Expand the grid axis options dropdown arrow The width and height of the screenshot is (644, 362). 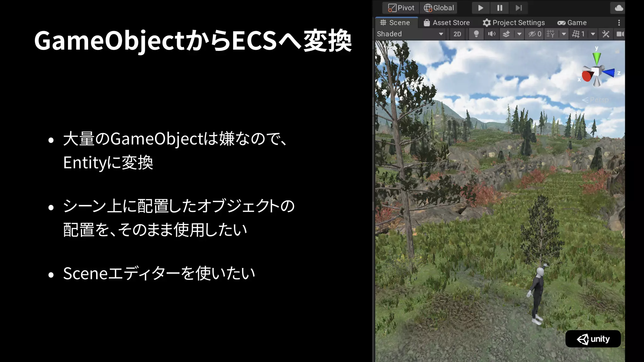(x=564, y=34)
